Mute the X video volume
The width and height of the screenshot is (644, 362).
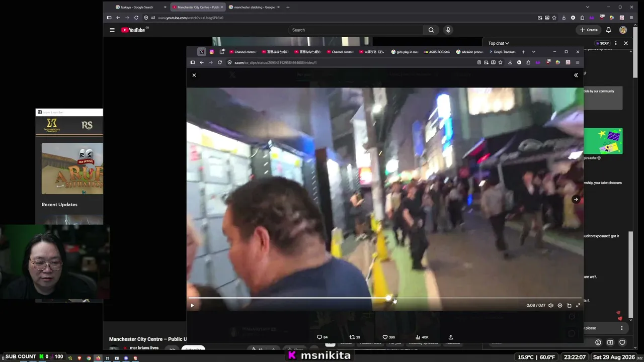(551, 305)
